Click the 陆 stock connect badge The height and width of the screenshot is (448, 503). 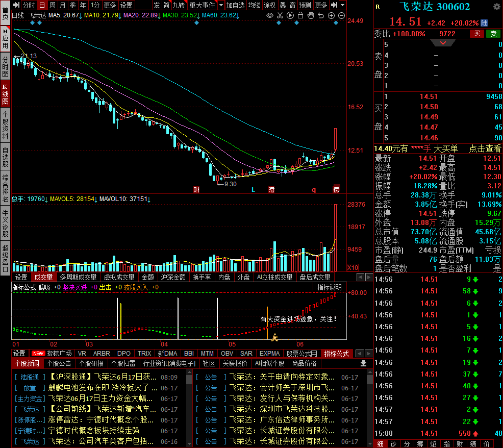click(484, 23)
